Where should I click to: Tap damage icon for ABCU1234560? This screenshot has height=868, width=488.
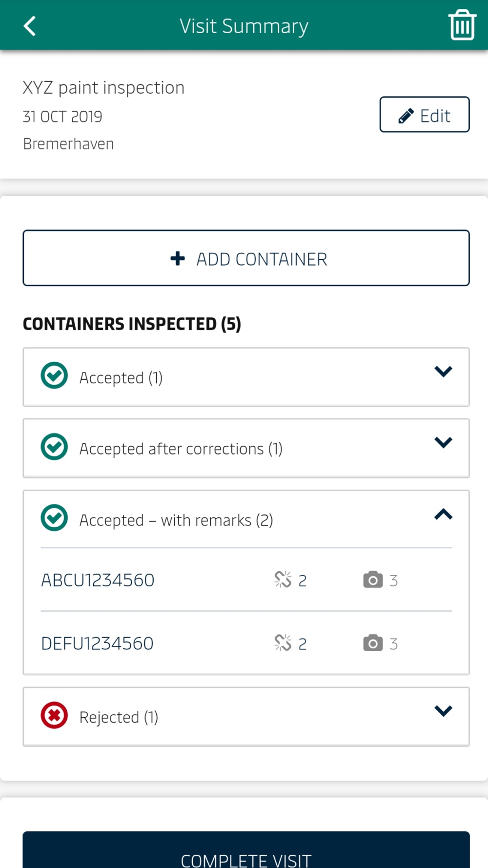tap(283, 579)
